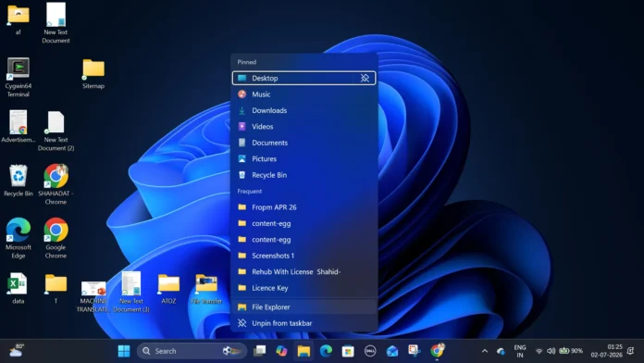The height and width of the screenshot is (363, 644).
Task: Unpin Desktop using the pin icon
Action: coord(365,78)
